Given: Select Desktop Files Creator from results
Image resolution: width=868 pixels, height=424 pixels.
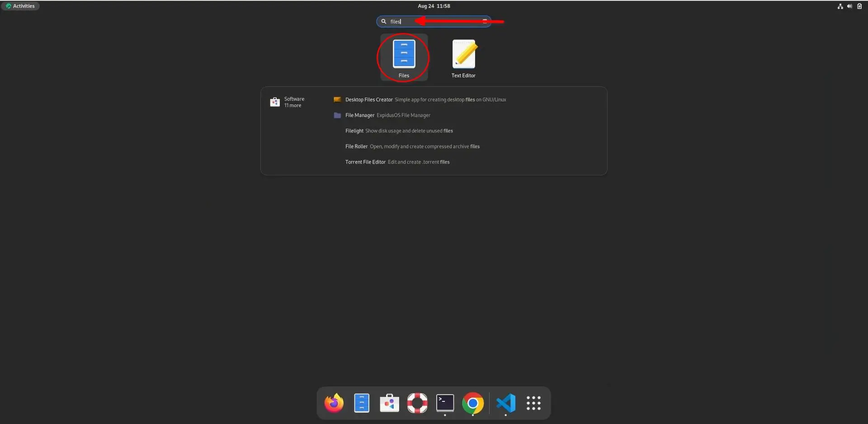Looking at the screenshot, I should (368, 99).
